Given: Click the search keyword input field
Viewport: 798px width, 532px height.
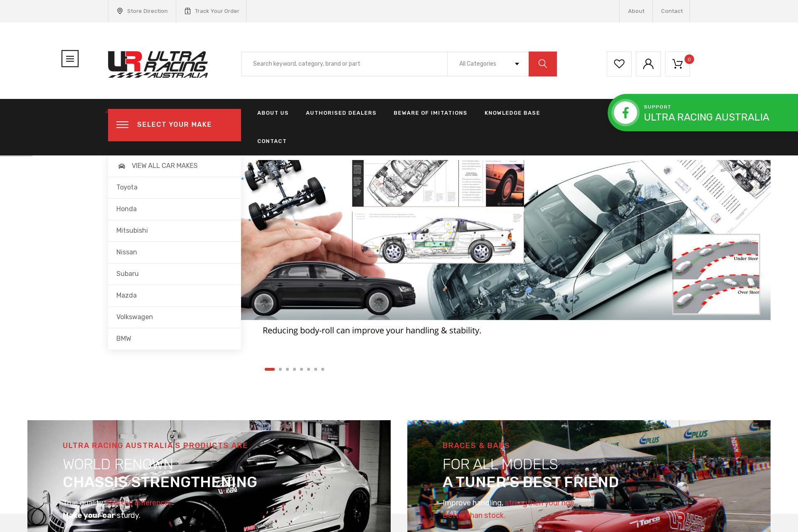Looking at the screenshot, I should pos(345,64).
